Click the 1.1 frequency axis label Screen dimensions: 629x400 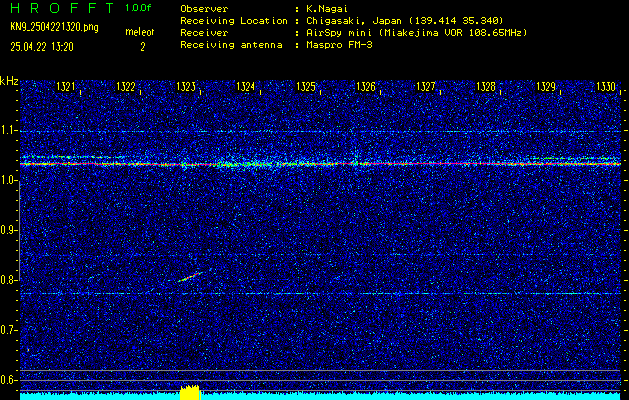(x=8, y=131)
